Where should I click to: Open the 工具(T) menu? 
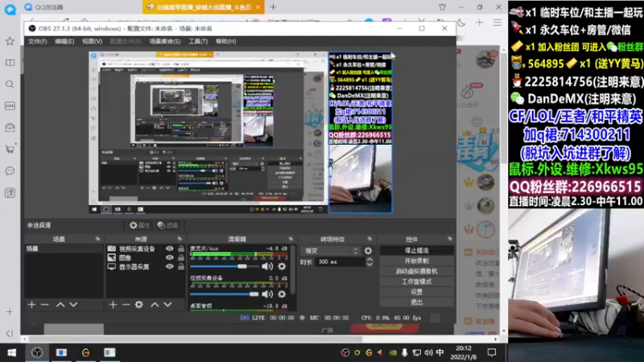click(x=198, y=42)
